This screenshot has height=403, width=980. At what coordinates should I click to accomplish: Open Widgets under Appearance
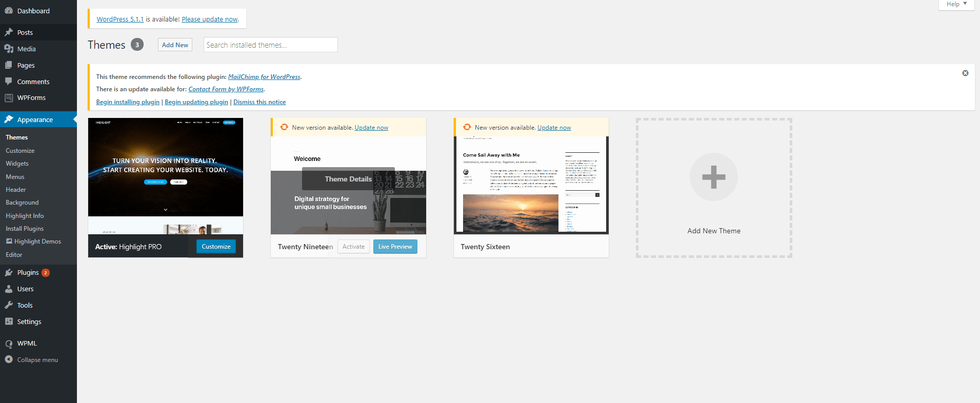(17, 164)
